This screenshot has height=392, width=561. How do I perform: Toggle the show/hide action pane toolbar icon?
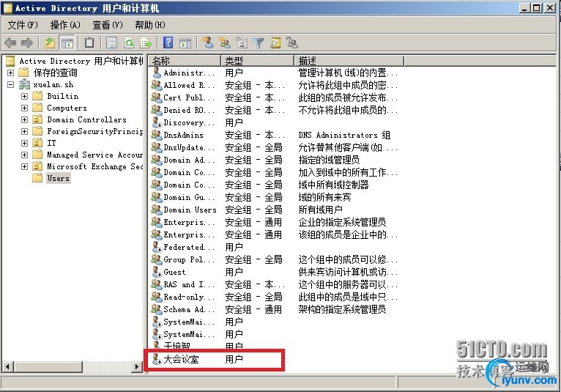pos(185,43)
